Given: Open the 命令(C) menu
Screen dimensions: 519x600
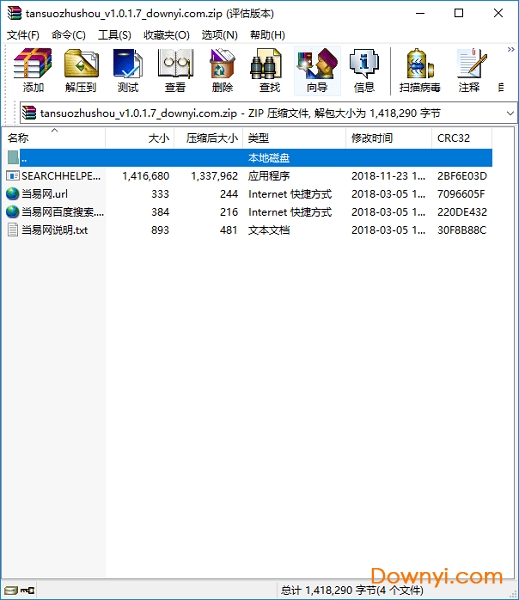Looking at the screenshot, I should pos(69,35).
